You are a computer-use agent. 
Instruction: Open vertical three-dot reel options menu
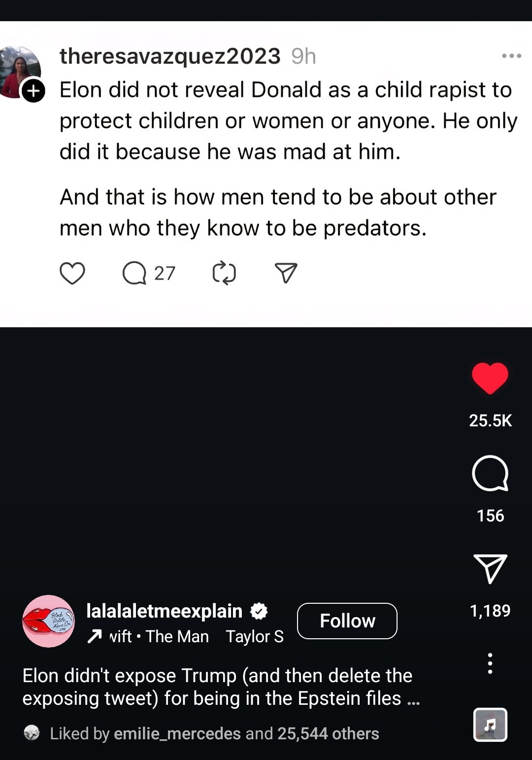(x=490, y=663)
